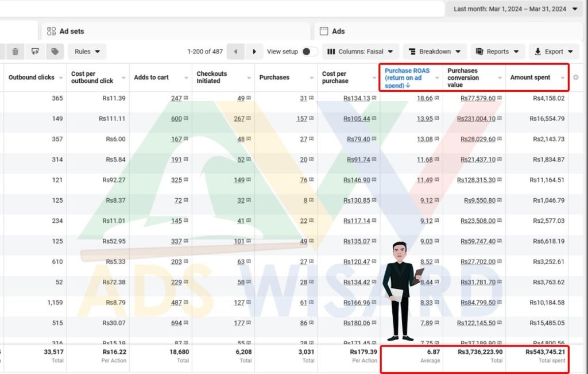The height and width of the screenshot is (374, 588).
Task: Click the 3,031 total purchases
Action: pos(307,352)
